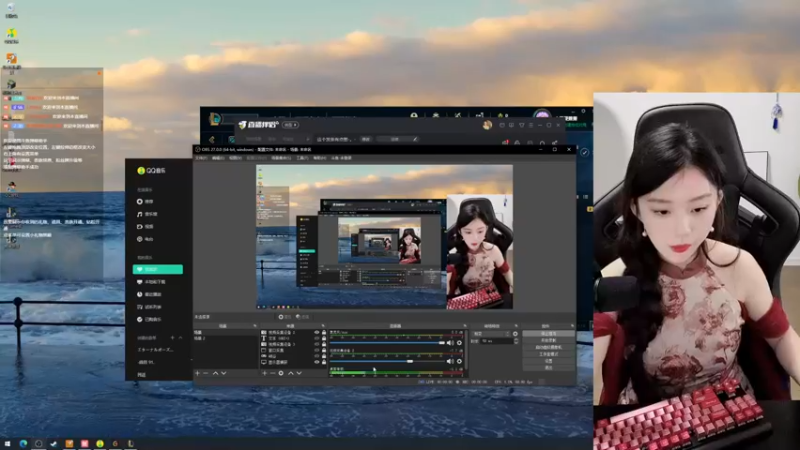Pop out the OBS scenes dock panel
This screenshot has height=450, width=800.
[255, 326]
